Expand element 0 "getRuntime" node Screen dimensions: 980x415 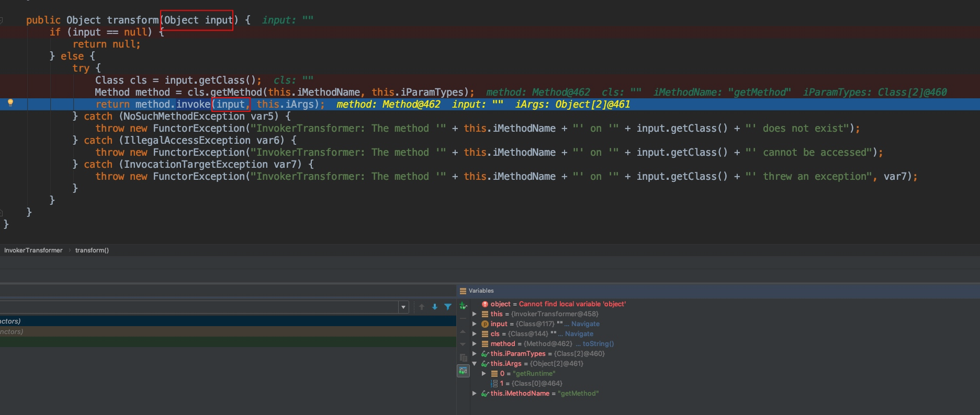tap(484, 374)
